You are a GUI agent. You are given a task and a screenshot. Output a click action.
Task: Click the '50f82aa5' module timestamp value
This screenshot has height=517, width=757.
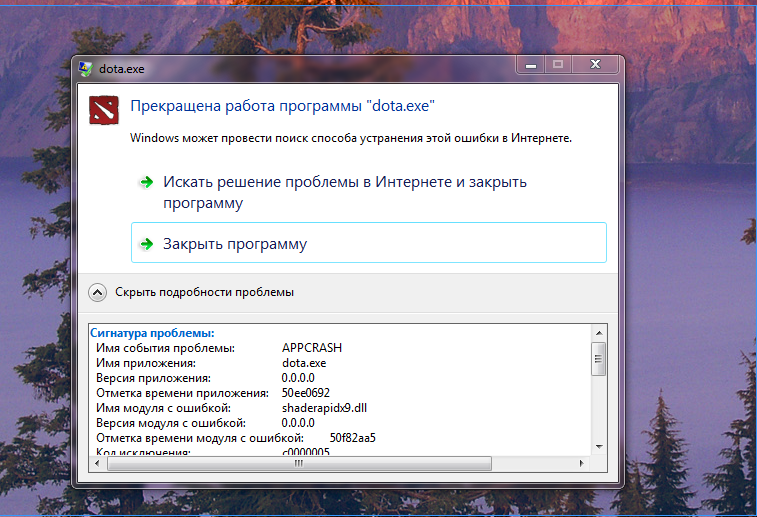352,438
